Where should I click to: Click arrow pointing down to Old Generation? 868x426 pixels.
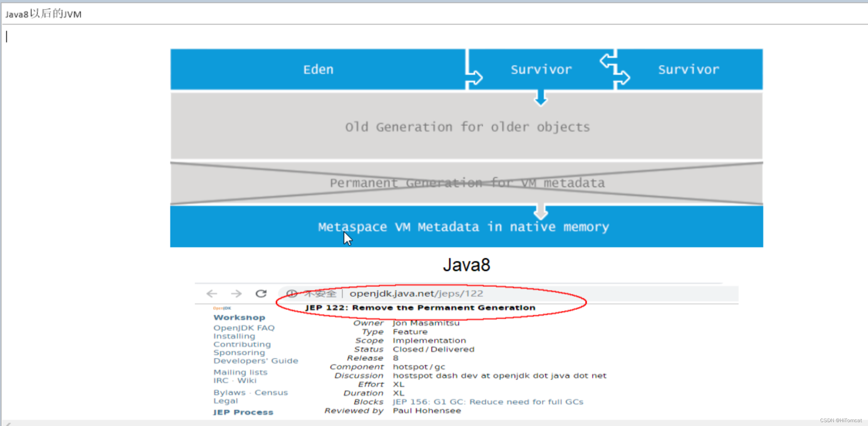(541, 97)
